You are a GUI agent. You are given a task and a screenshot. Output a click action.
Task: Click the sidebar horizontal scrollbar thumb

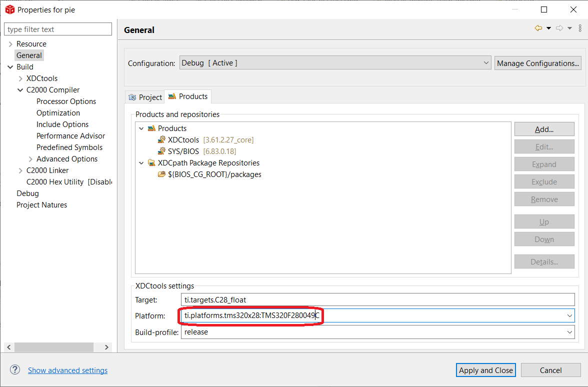pyautogui.click(x=53, y=347)
